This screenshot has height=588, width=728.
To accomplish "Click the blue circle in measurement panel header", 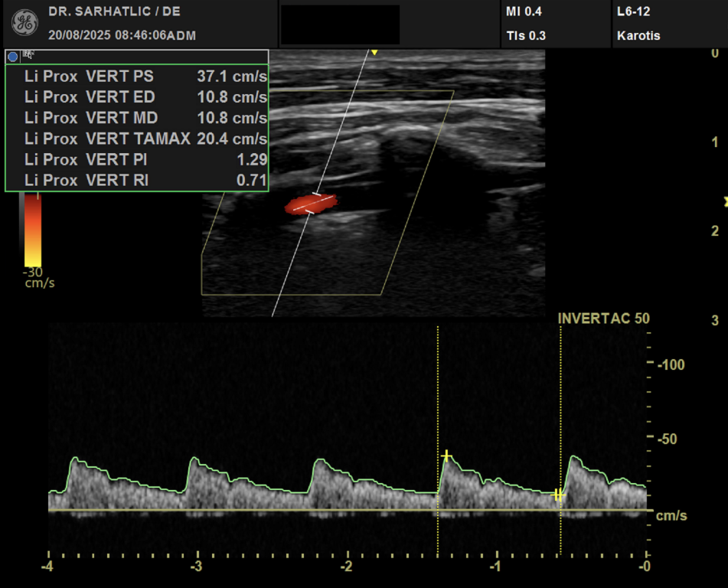I will click(x=12, y=57).
